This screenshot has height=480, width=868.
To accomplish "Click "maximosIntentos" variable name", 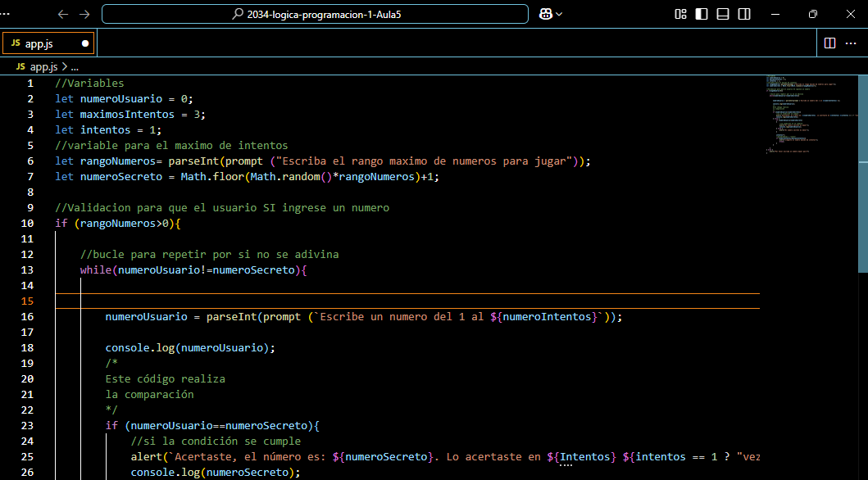I will click(x=127, y=115).
